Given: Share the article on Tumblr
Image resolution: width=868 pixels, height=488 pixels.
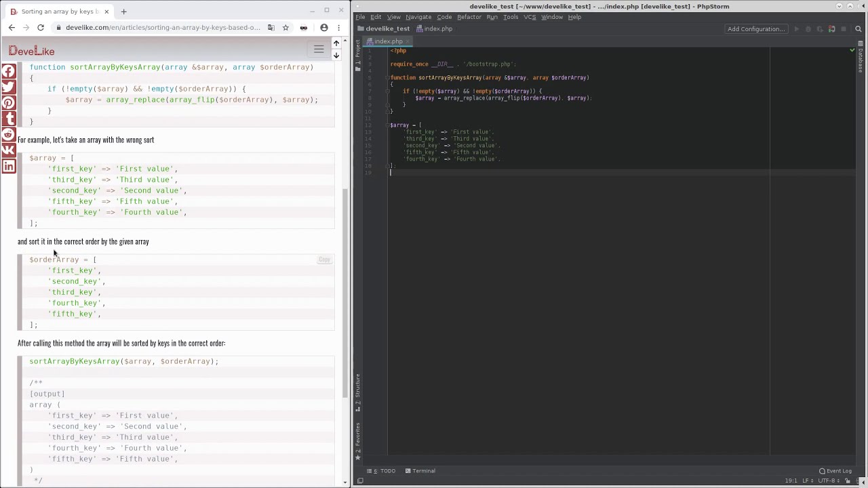Looking at the screenshot, I should coord(8,119).
